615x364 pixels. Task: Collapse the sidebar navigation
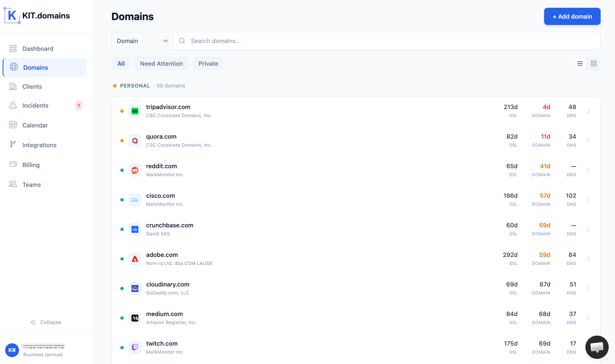pyautogui.click(x=46, y=322)
